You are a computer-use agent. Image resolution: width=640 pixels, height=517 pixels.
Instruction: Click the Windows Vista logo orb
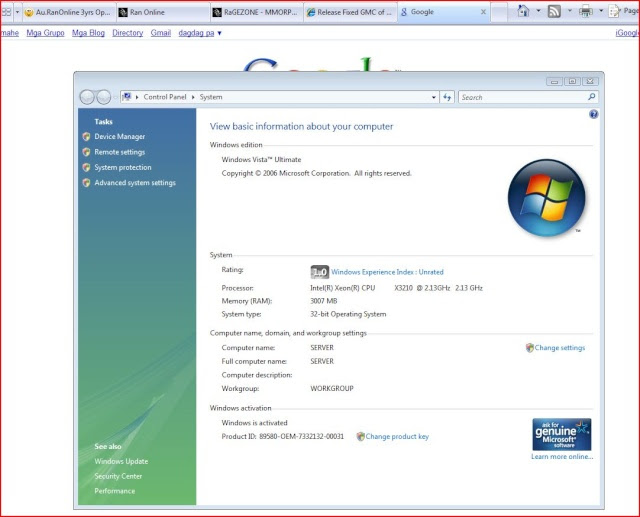coord(547,197)
